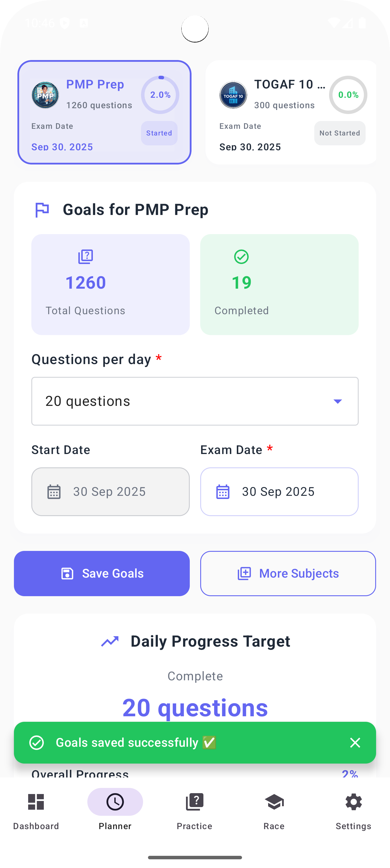Screen dimensions: 390x868
Task: Open the Exam Date picker
Action: click(x=279, y=492)
